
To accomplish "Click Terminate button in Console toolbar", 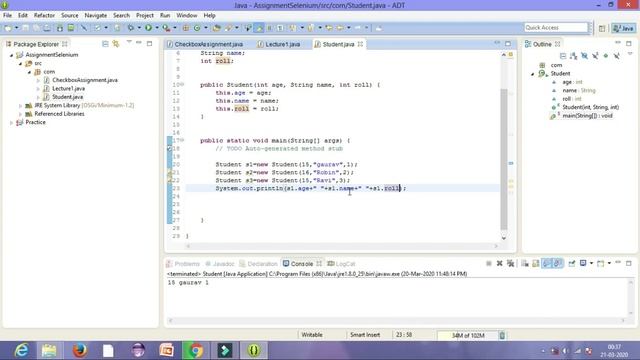I will point(489,264).
